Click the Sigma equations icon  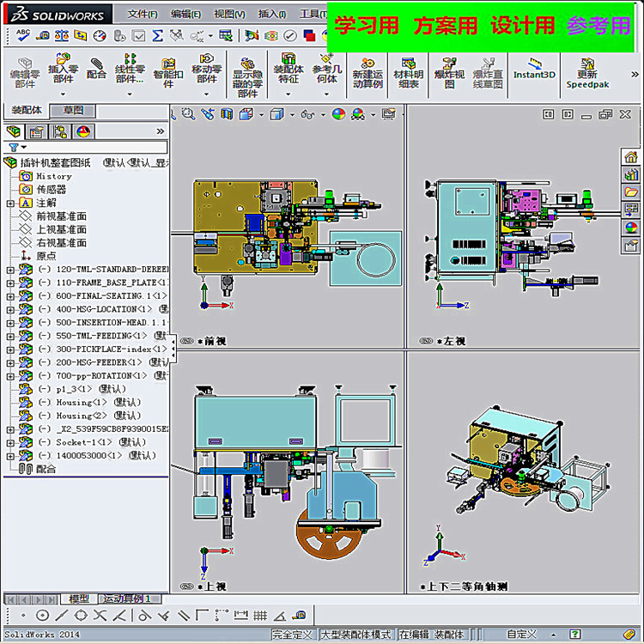pyautogui.click(x=157, y=36)
